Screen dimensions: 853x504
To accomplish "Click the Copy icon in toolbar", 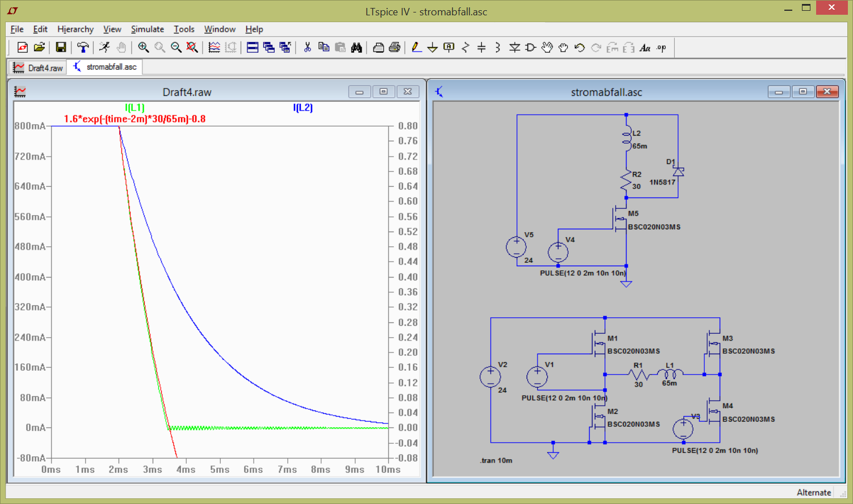I will tap(323, 48).
